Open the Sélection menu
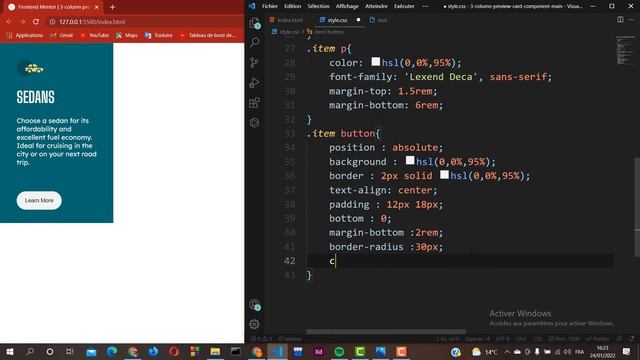Screen dimensions: 640x360 318,6
